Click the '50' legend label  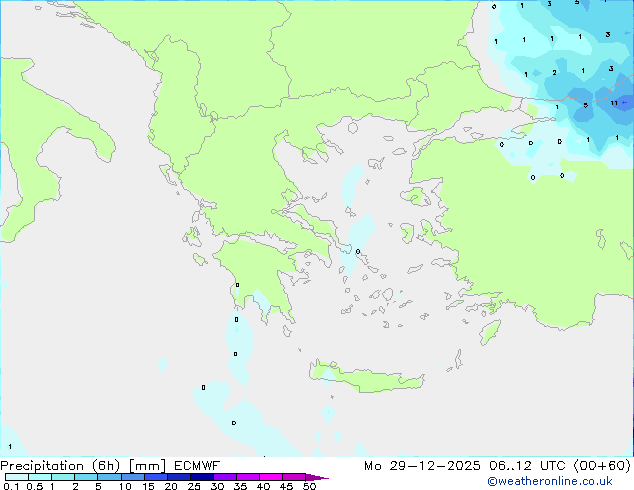(309, 486)
